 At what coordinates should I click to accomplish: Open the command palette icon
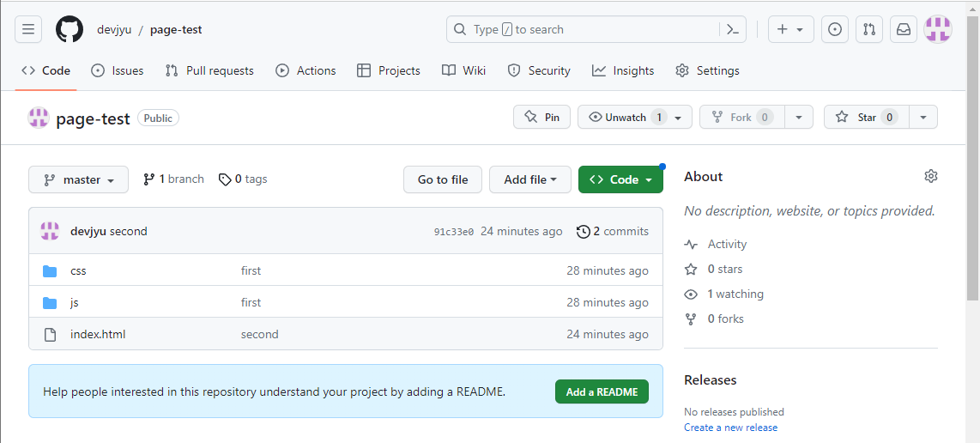point(732,29)
